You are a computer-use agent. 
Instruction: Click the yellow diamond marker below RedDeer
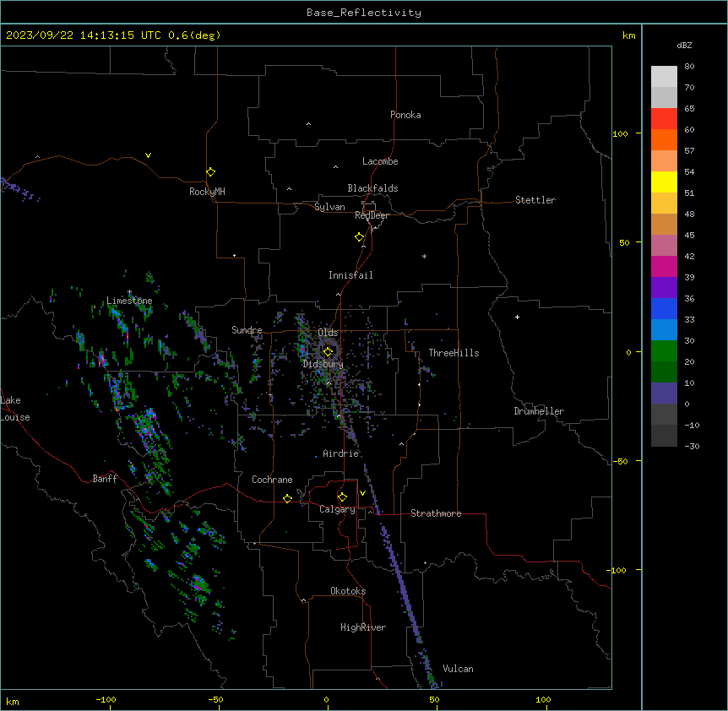tap(360, 237)
